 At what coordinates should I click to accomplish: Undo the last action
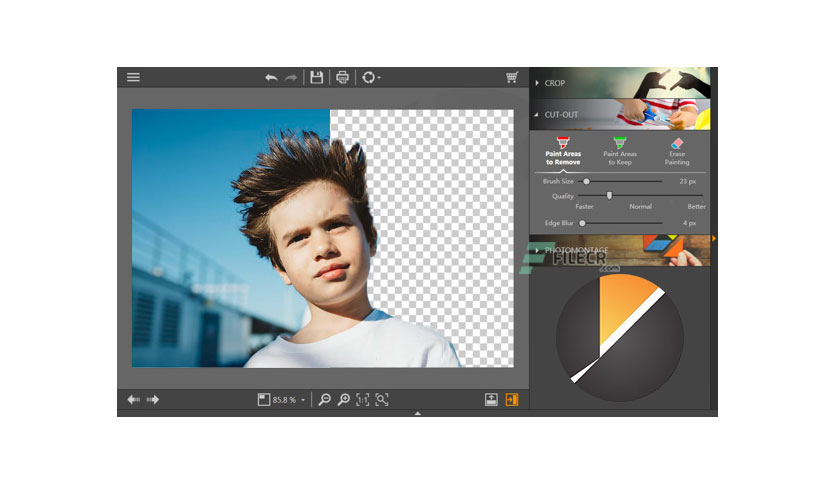(x=271, y=78)
